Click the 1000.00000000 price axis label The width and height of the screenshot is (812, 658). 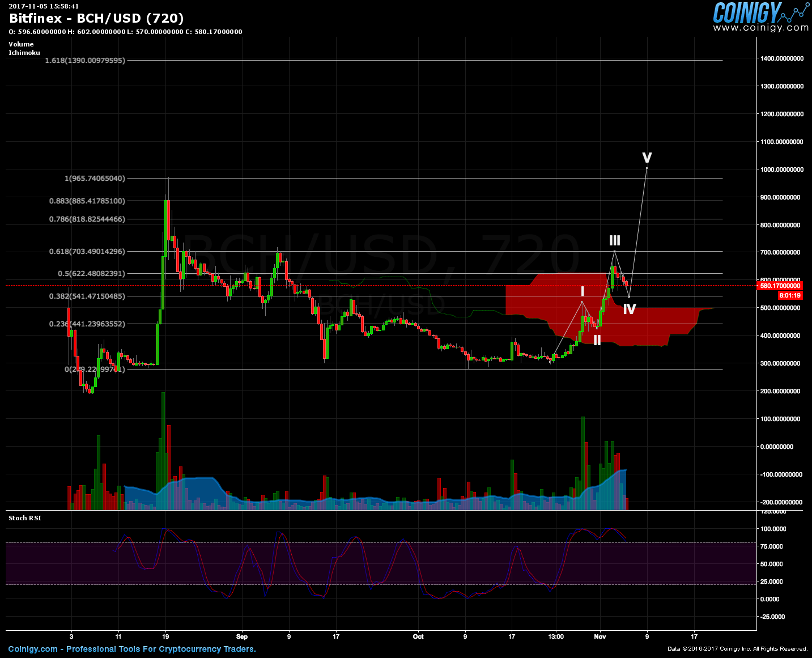(x=782, y=169)
